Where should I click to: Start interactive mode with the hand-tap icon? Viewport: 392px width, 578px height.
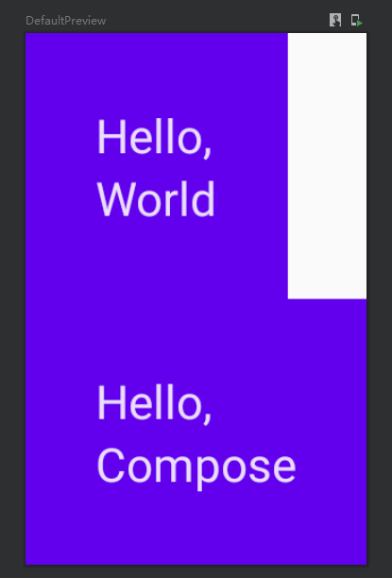click(x=335, y=20)
